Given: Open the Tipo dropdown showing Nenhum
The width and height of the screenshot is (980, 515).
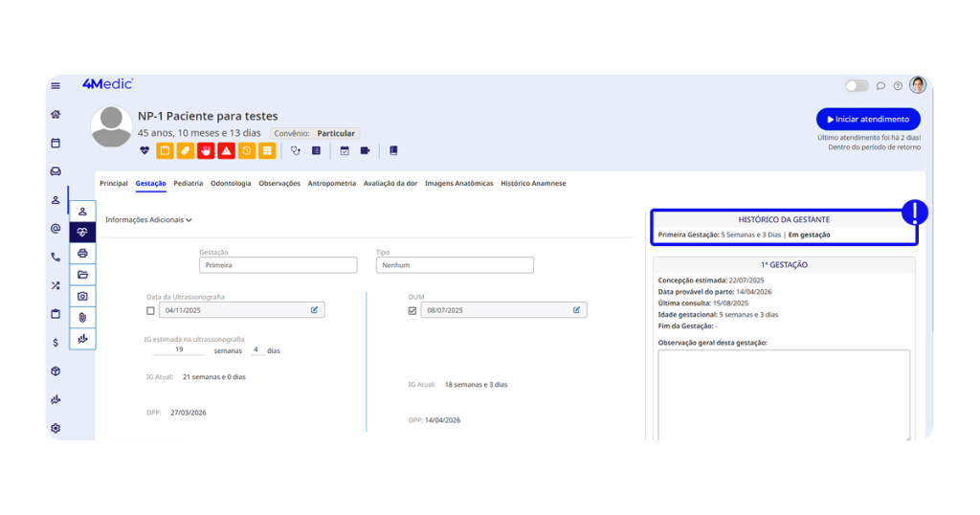Looking at the screenshot, I should tap(455, 265).
